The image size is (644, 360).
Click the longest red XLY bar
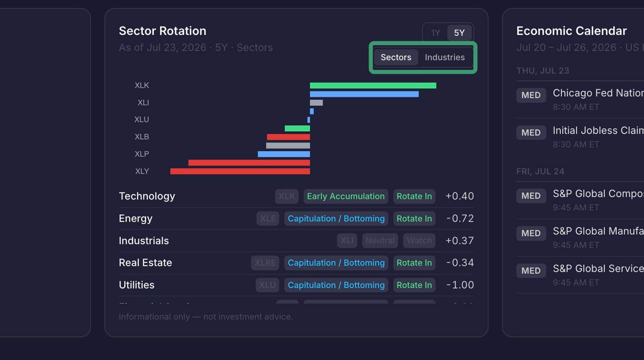[x=240, y=171]
